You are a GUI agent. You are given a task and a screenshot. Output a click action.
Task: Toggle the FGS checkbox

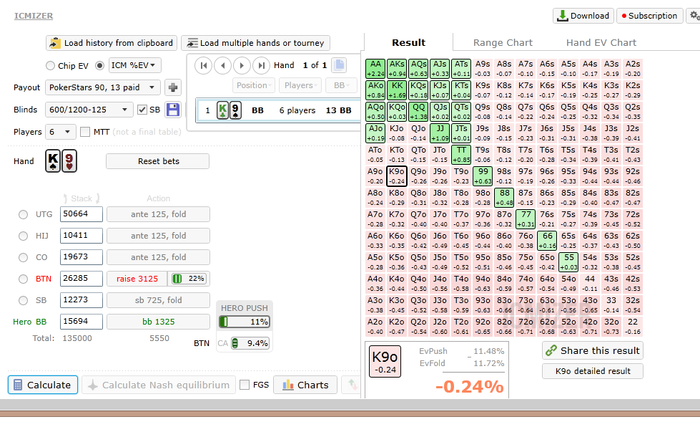(244, 385)
